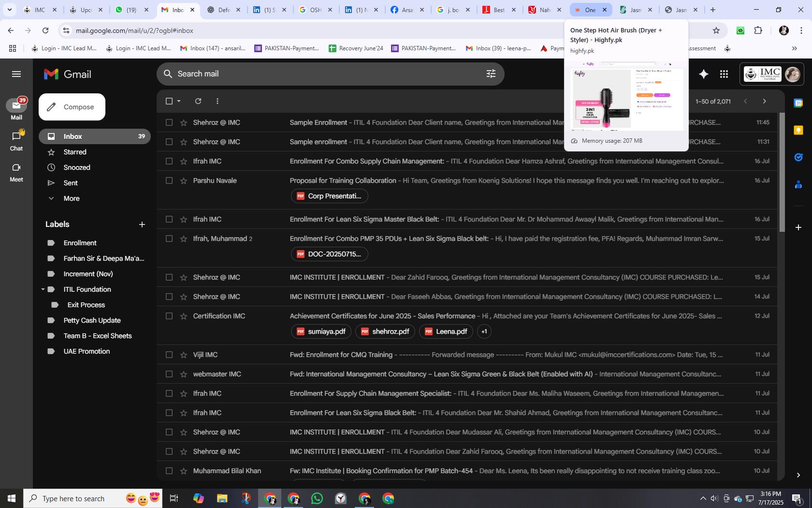Star the Muhammad Bilal Khan email
Screen dimensions: 812x508
[x=184, y=471]
